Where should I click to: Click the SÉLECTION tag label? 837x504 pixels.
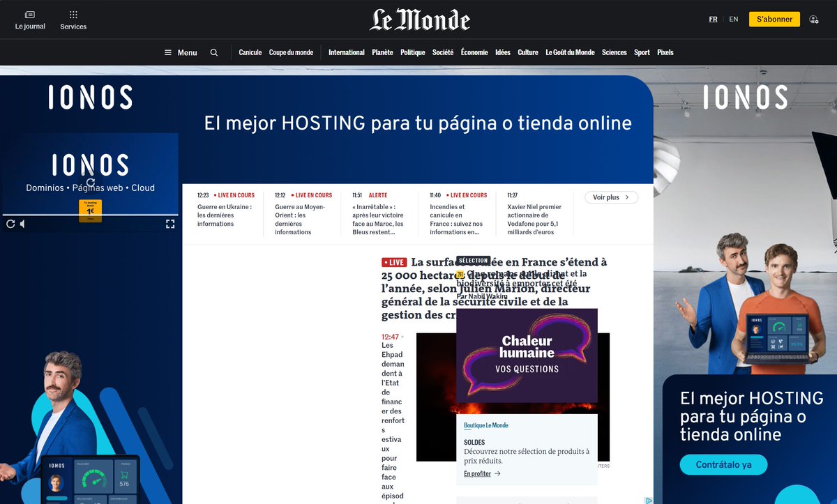474,261
